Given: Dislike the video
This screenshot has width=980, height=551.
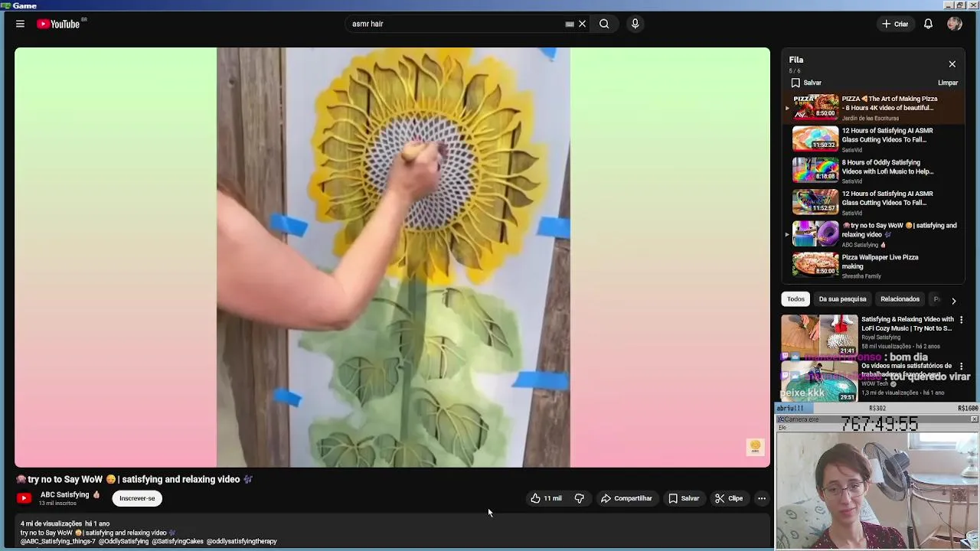Looking at the screenshot, I should point(580,498).
